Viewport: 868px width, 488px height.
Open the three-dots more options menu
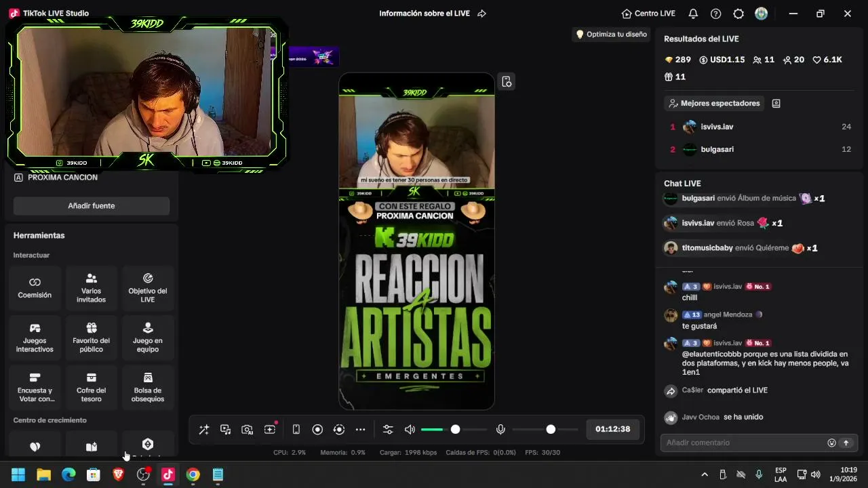361,430
